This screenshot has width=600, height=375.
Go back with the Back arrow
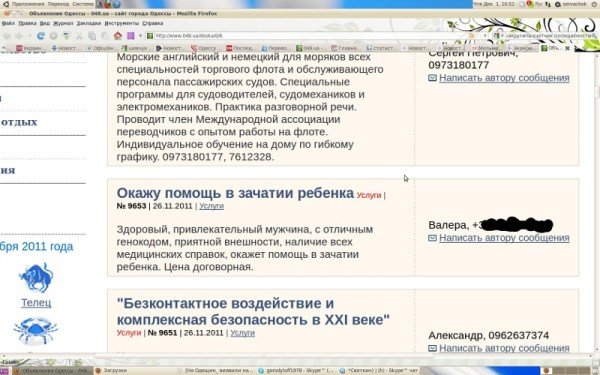point(7,36)
